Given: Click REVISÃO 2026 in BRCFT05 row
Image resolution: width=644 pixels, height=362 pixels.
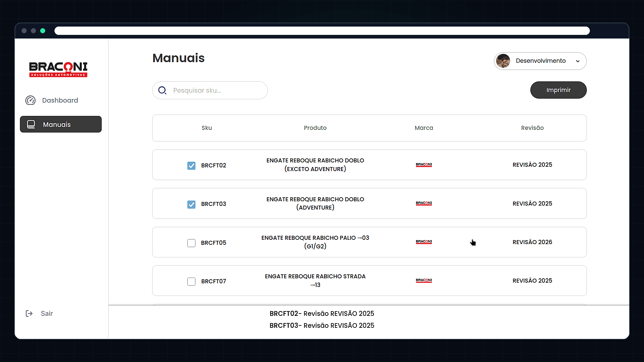Looking at the screenshot, I should [x=532, y=242].
